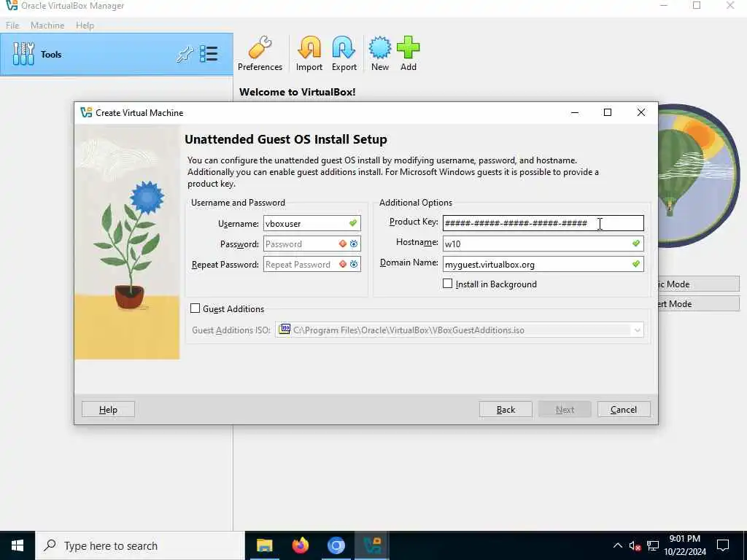Click the Unattended Guest OS Install Setup title
Screen dimensions: 747x560
point(286,139)
